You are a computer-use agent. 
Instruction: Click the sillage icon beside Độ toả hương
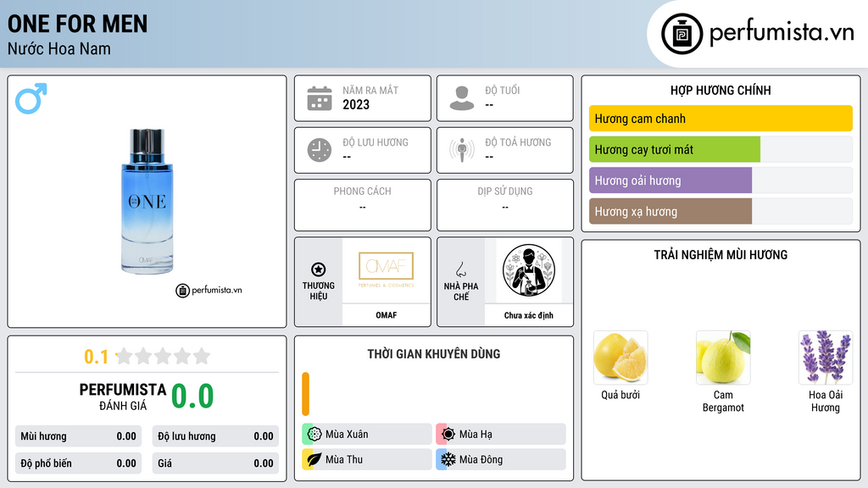click(x=462, y=150)
